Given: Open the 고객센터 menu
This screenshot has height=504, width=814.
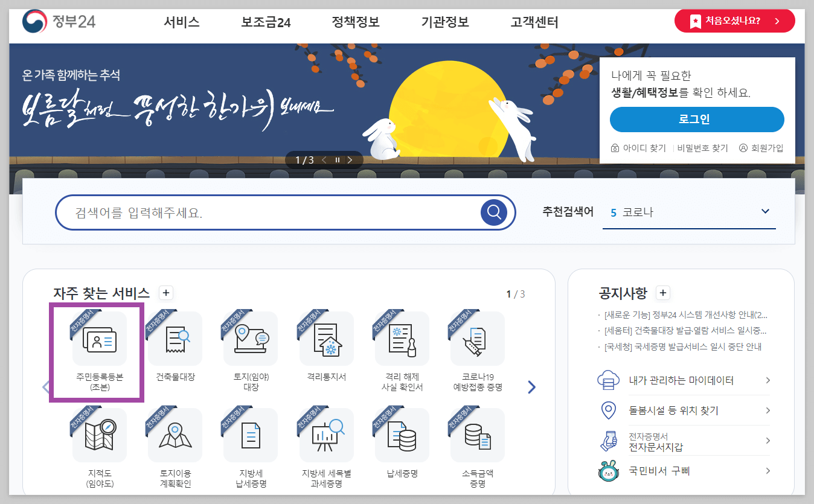Looking at the screenshot, I should coord(533,22).
